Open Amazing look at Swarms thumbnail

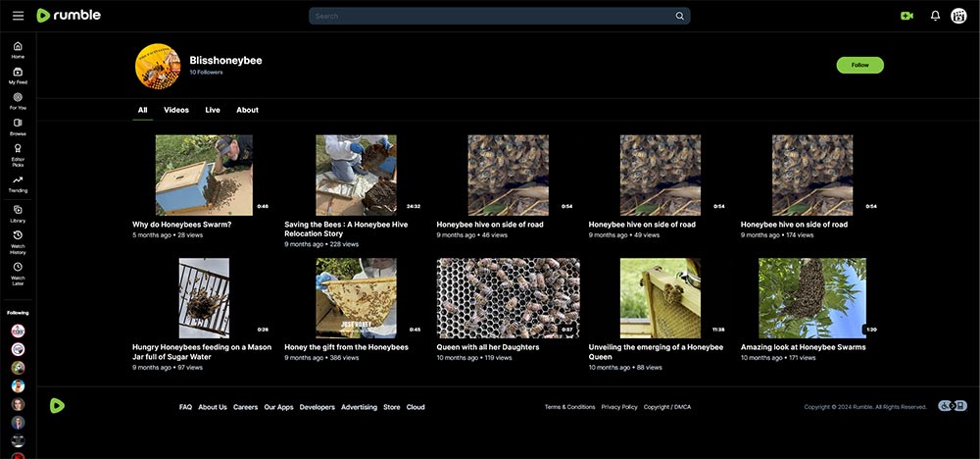pos(812,298)
